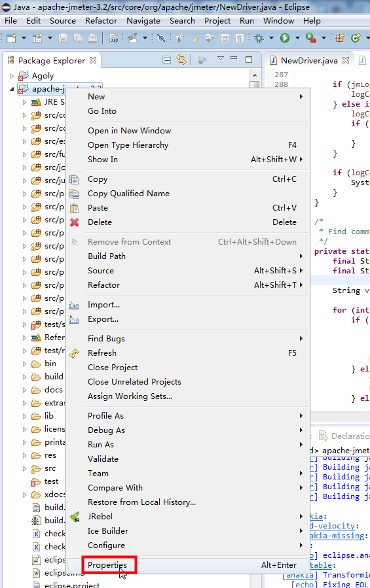Expand the docs folder
The image size is (370, 588).
click(x=24, y=390)
